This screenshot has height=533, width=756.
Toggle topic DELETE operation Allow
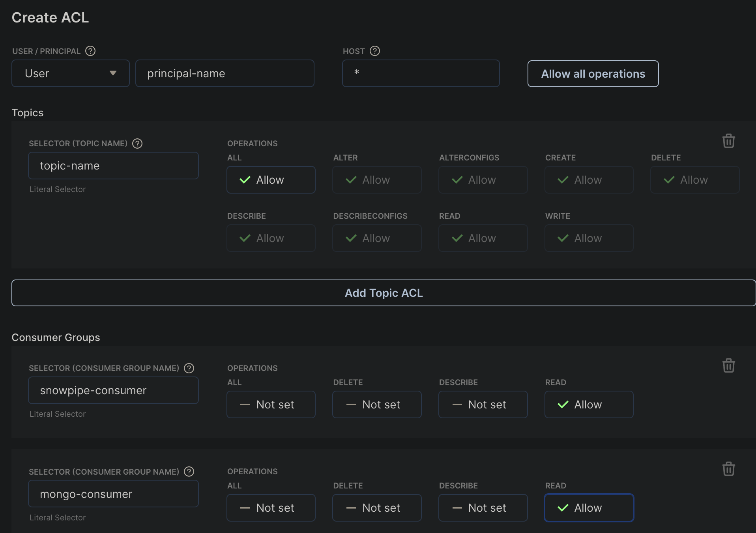click(695, 180)
